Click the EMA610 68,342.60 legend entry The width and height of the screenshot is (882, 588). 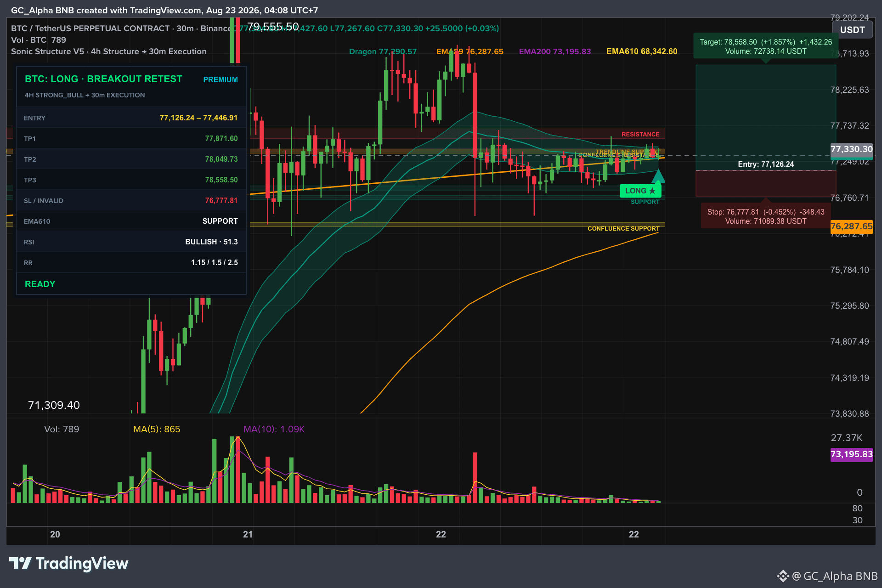pyautogui.click(x=642, y=51)
